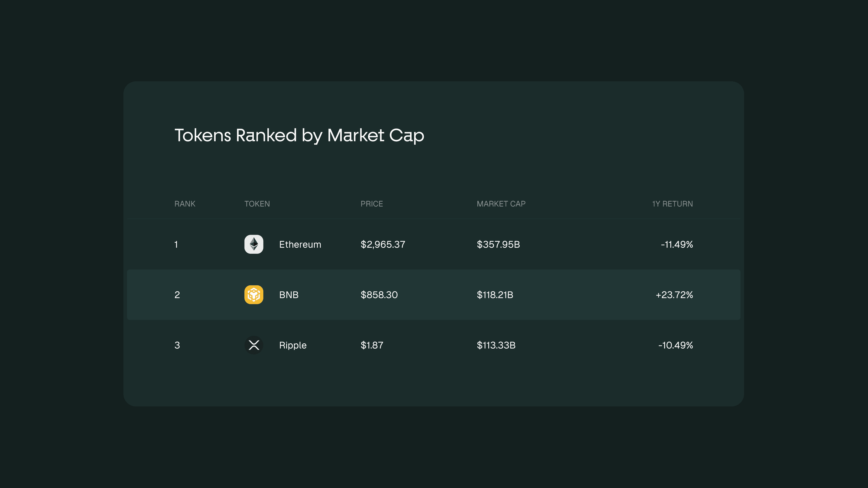Sort by the TOKEN column header

coord(257,204)
